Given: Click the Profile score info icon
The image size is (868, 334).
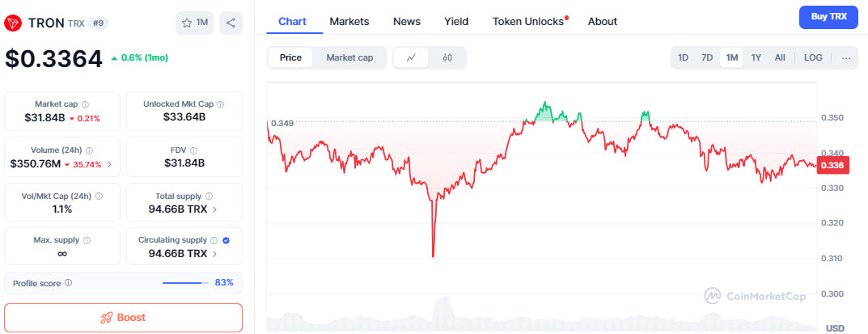Looking at the screenshot, I should [x=68, y=283].
